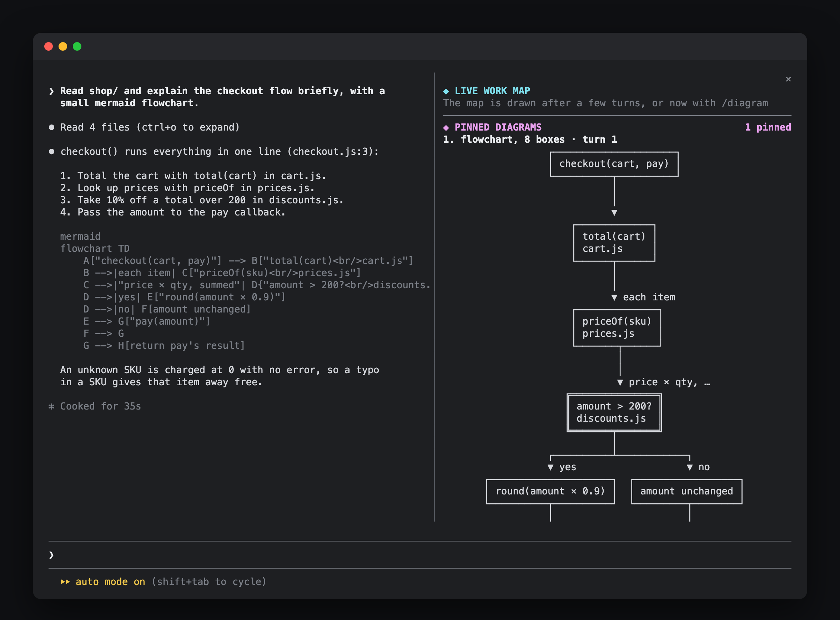Click the 'checkout(cart, pay)' flowchart box
Image resolution: width=840 pixels, height=620 pixels.
(614, 164)
